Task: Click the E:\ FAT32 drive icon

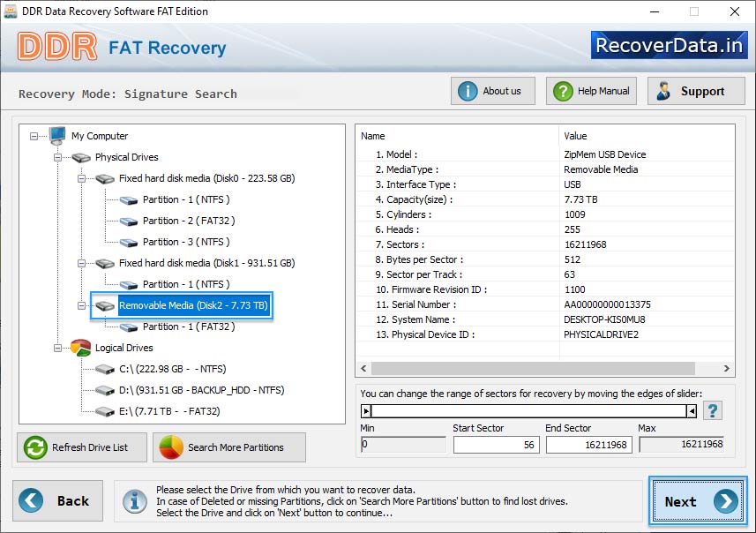Action: 105,412
